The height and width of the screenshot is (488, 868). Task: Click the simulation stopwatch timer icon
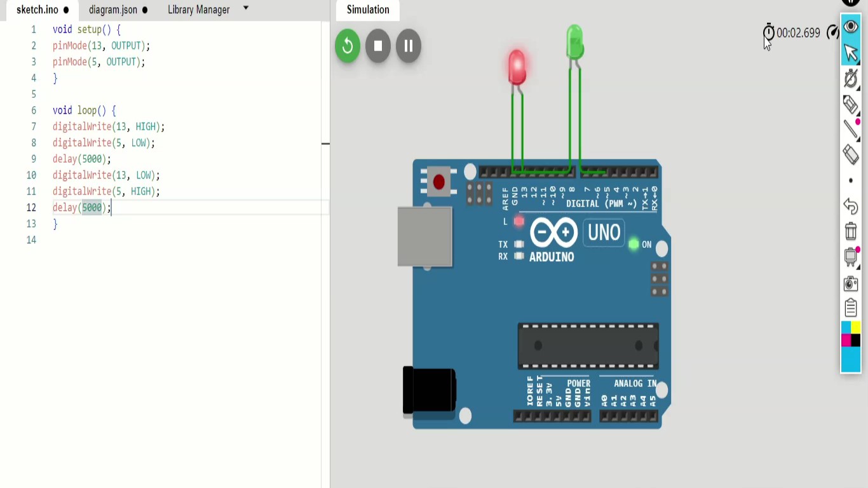click(x=769, y=32)
